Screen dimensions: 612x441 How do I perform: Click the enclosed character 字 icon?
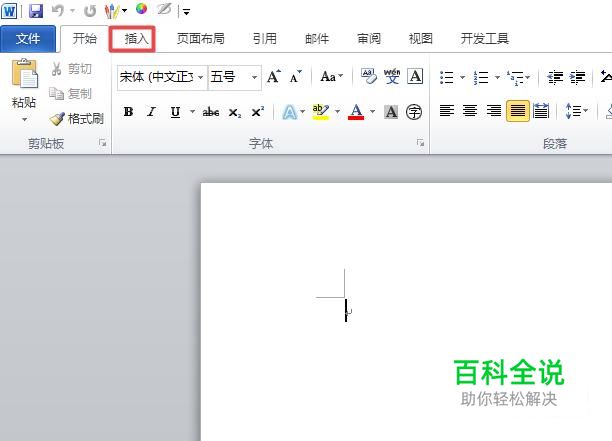tap(414, 112)
